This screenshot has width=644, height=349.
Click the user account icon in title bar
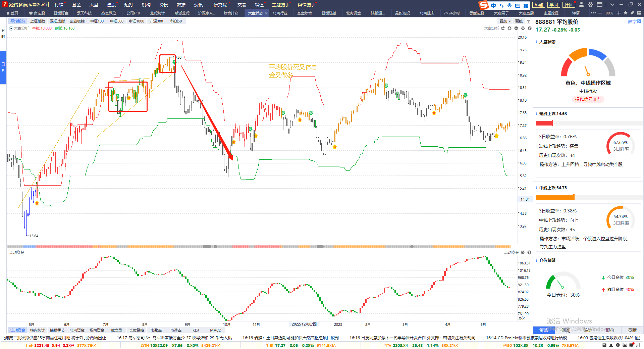pos(582,5)
